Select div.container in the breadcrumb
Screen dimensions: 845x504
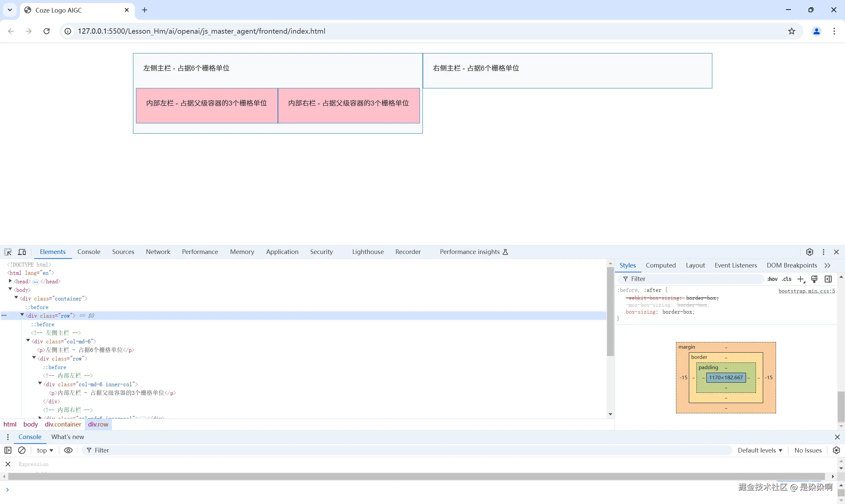pyautogui.click(x=63, y=425)
